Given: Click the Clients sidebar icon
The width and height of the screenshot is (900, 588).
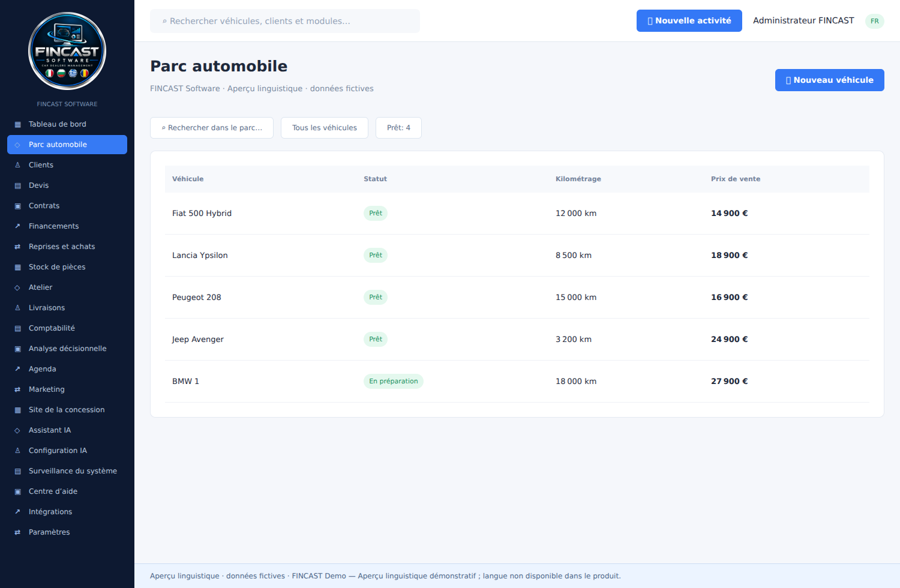Looking at the screenshot, I should (17, 165).
